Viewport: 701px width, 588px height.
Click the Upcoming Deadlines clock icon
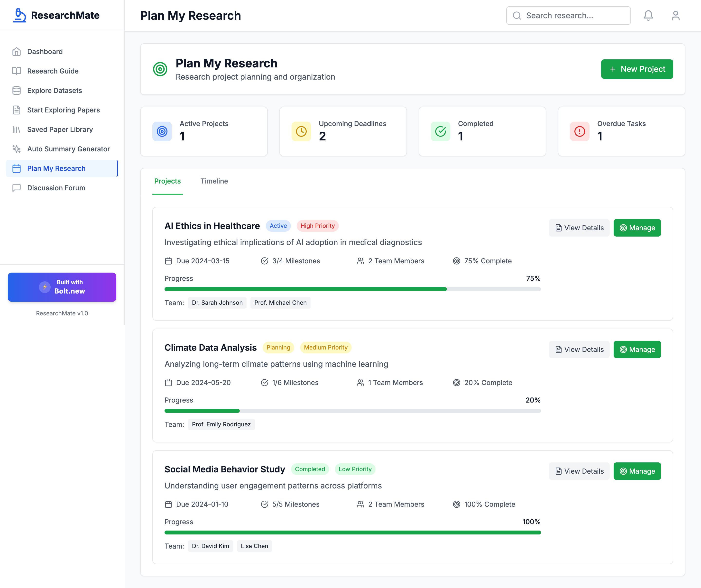(301, 131)
